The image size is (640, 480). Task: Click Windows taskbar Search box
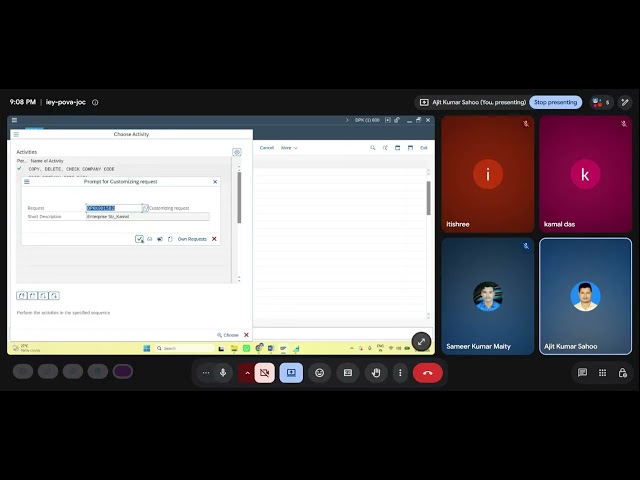coord(185,348)
